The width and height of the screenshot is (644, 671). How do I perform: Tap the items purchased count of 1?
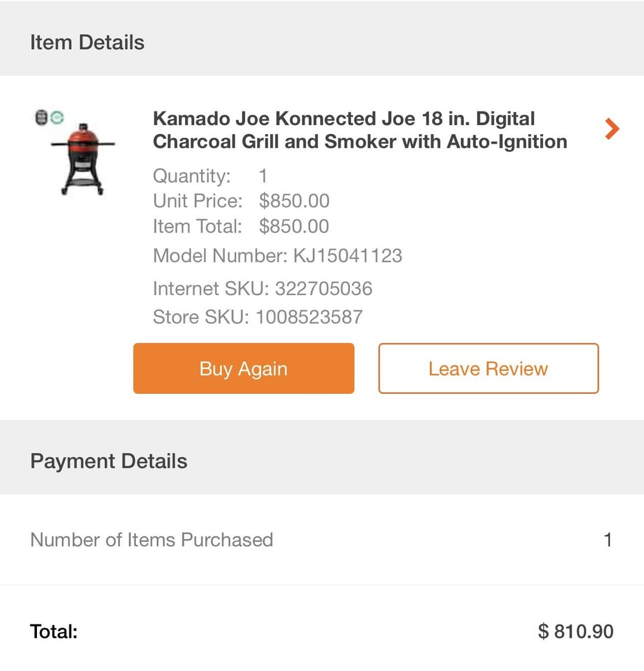[608, 540]
